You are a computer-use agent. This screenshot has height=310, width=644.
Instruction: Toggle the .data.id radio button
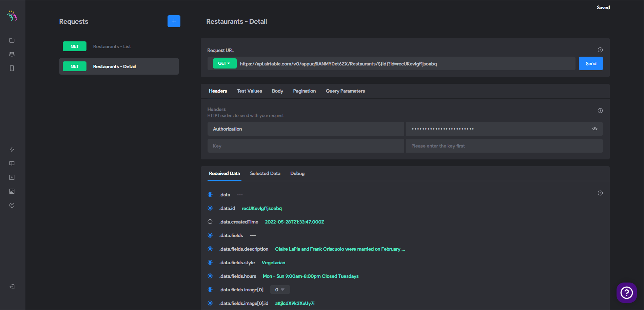pos(210,208)
